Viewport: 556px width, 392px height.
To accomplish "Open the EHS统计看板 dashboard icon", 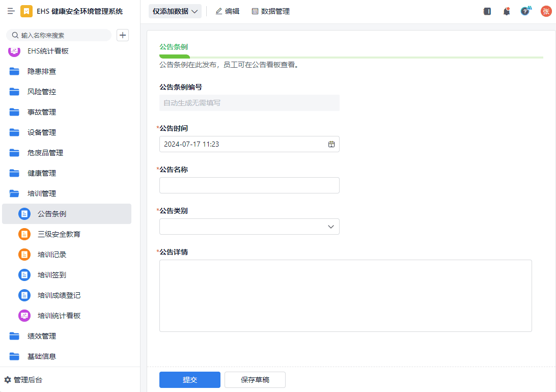I will point(14,51).
